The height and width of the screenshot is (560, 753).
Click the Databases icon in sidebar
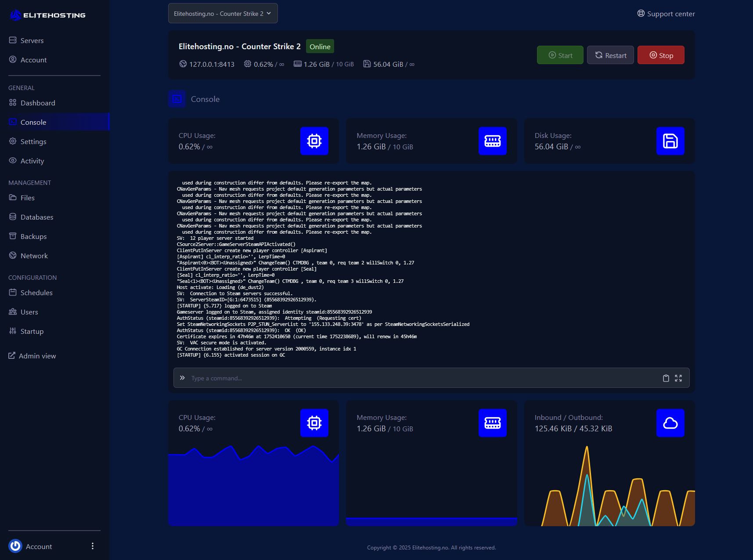(x=13, y=217)
